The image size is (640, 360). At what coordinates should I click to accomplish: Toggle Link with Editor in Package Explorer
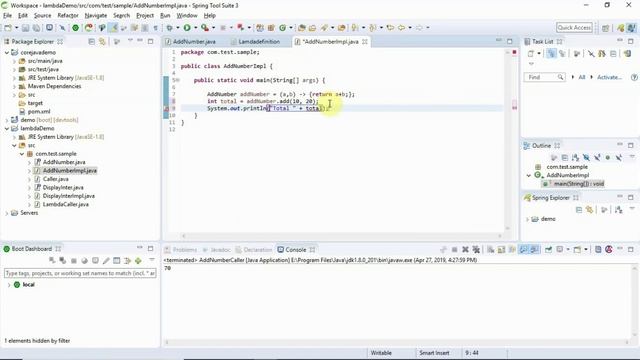tap(102, 42)
